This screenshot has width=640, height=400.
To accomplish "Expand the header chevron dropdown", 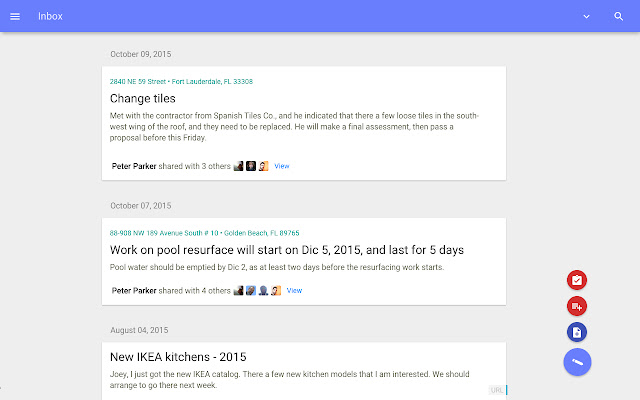I will pos(587,16).
